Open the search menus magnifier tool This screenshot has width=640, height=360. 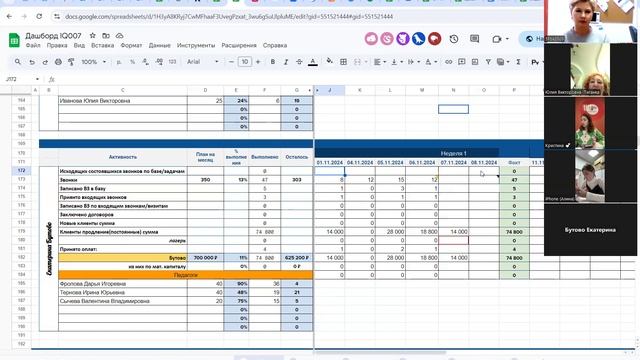pos(18,62)
